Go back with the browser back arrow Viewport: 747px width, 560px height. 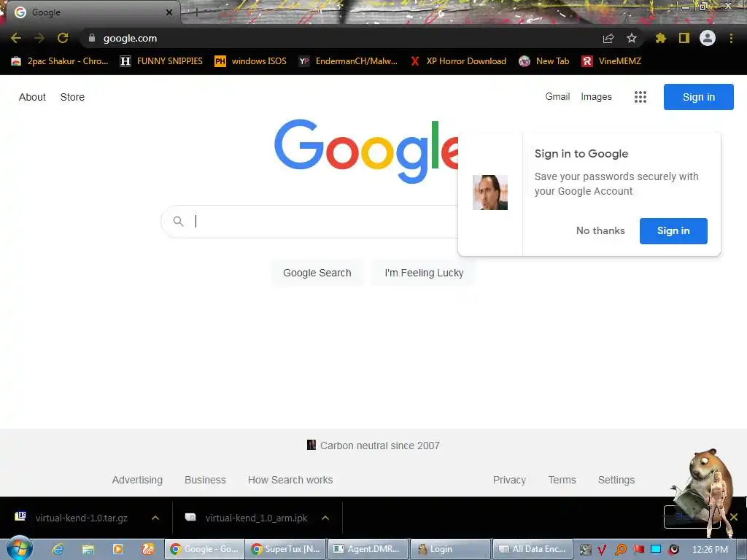[16, 38]
